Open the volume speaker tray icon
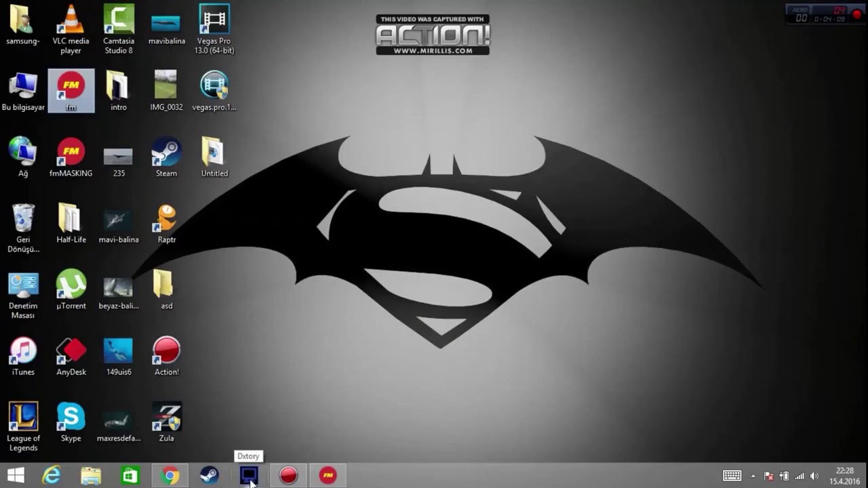868x488 pixels. (x=814, y=476)
